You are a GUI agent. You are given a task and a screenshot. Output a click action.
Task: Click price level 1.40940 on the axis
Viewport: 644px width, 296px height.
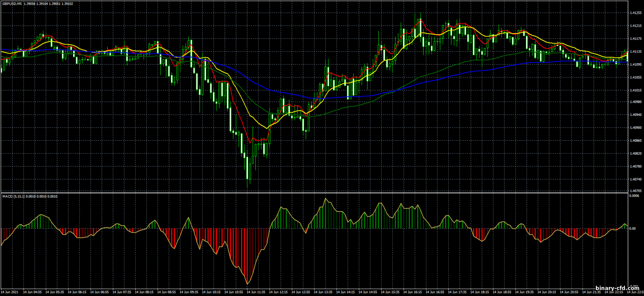pyautogui.click(x=635, y=115)
